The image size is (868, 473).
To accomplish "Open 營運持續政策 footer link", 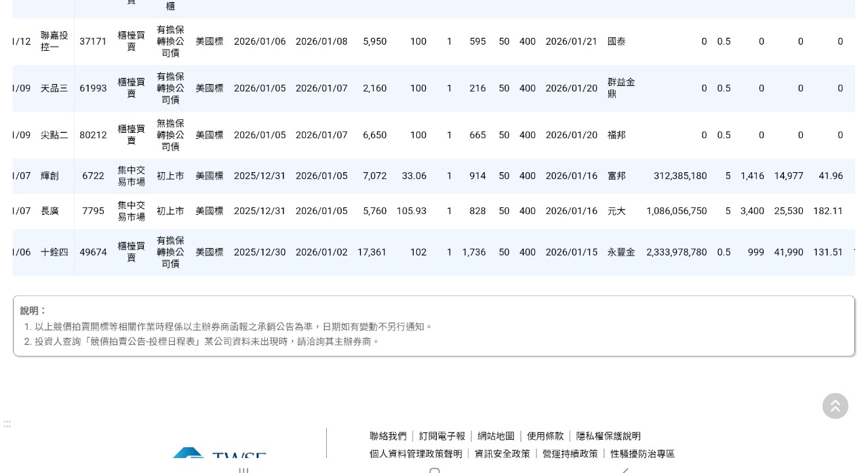I will 570,454.
